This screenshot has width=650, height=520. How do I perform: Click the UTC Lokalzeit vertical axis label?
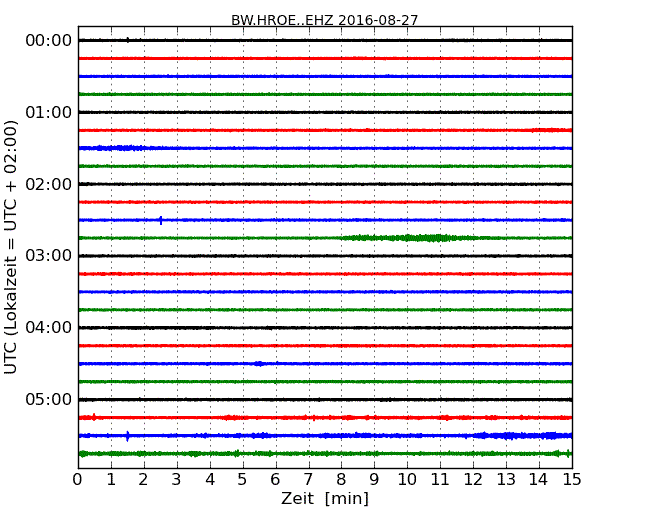[11, 247]
